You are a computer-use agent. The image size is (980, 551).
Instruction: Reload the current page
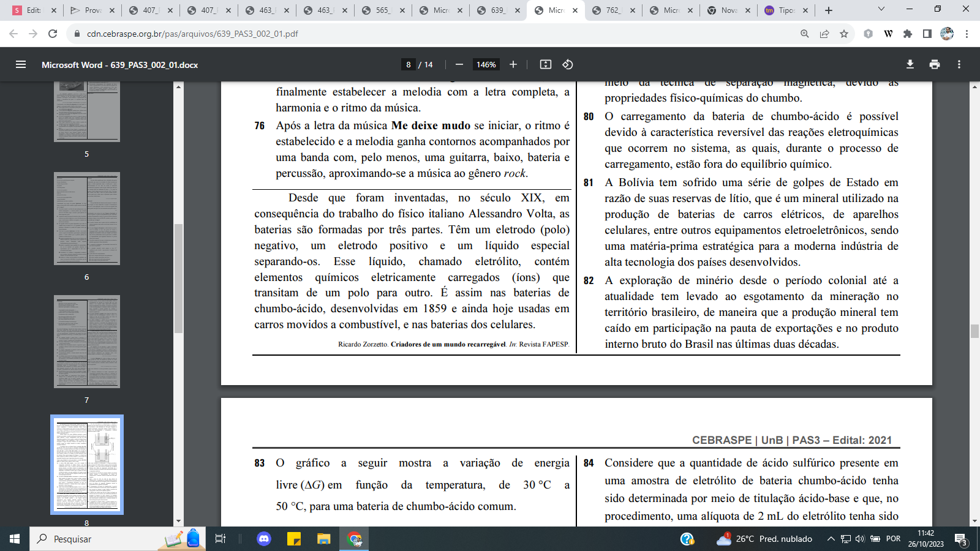53,34
